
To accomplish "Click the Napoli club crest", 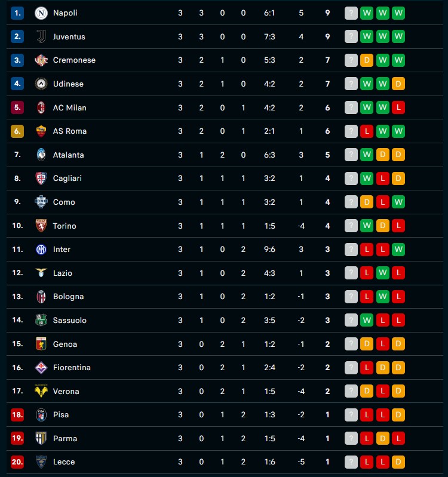I will pos(41,13).
